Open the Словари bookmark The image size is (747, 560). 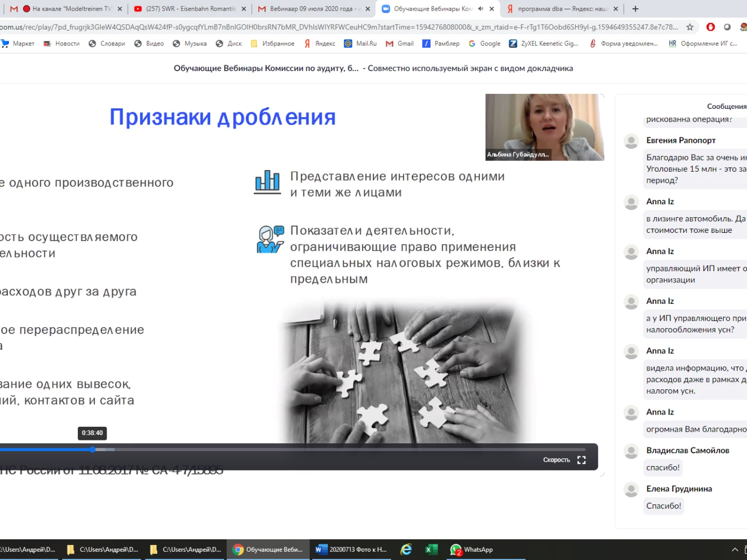pos(107,43)
